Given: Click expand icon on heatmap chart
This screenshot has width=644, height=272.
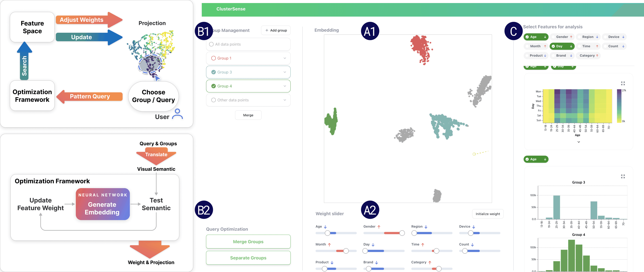Looking at the screenshot, I should click(623, 83).
